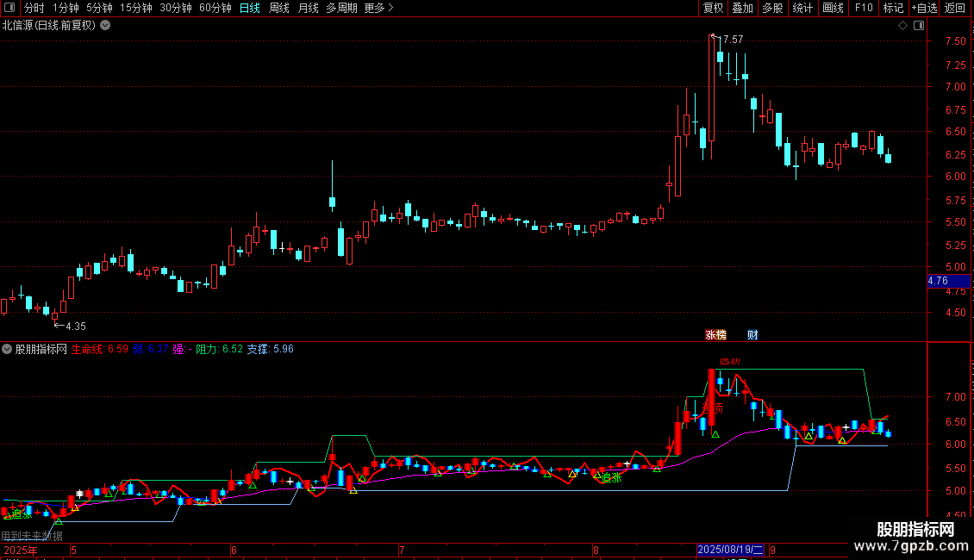Click the 7.57 high price label
This screenshot has height=560, width=974.
(x=733, y=39)
